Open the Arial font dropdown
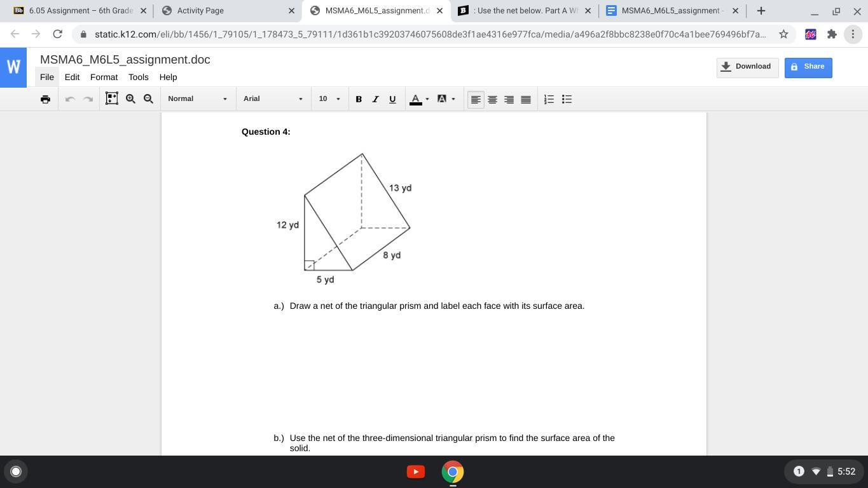 [x=273, y=98]
